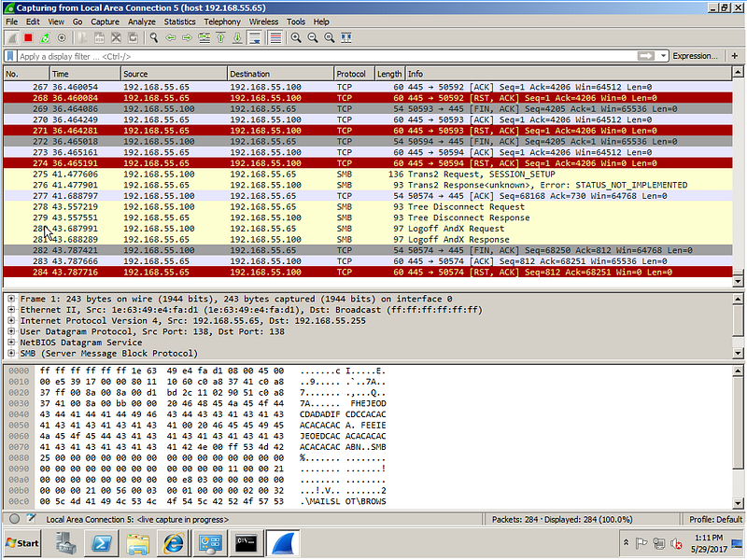
Task: Select packet 276 STATUS_NOT_IMPLEMENTED response
Action: [x=368, y=185]
